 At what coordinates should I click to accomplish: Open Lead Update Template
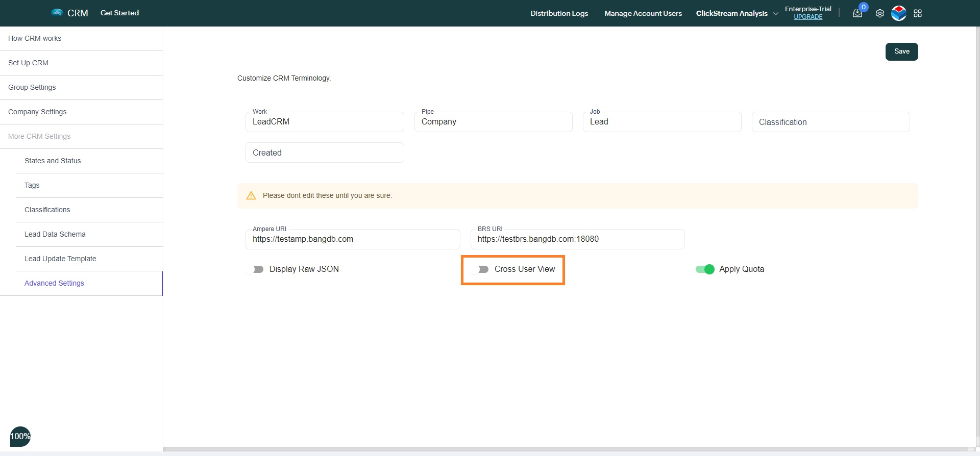[90, 259]
